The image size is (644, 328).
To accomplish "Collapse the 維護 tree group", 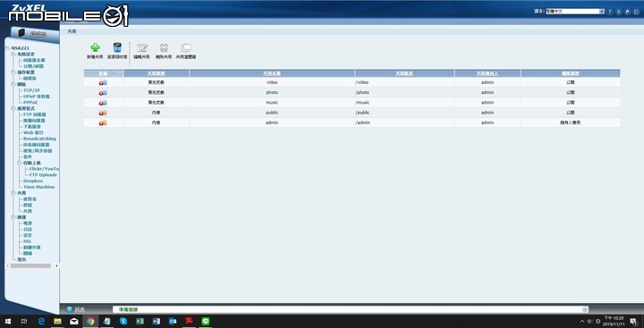I will [x=13, y=217].
